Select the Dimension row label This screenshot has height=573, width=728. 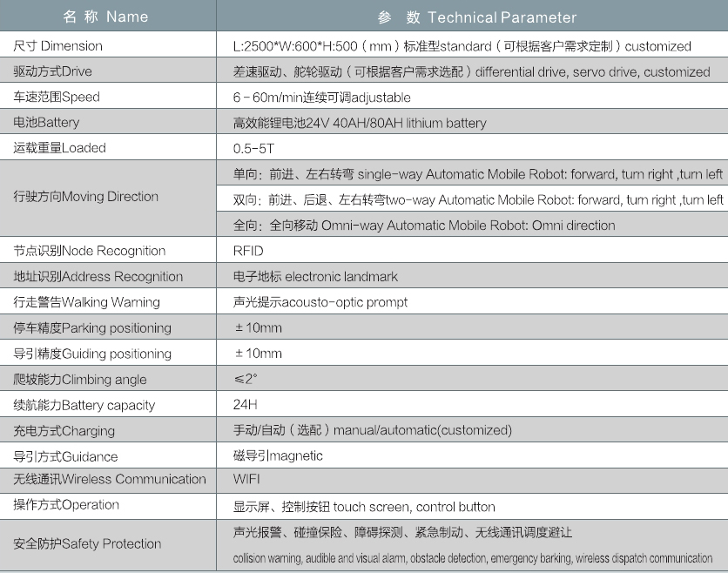point(58,46)
